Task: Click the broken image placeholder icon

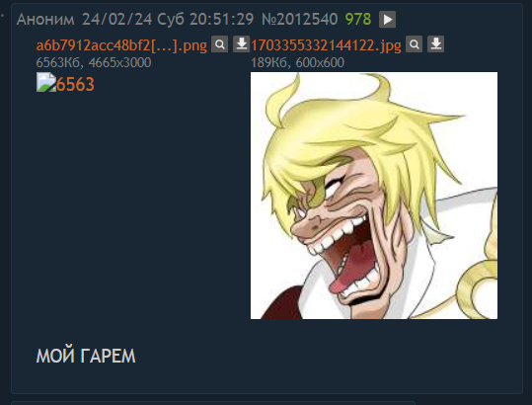Action: [46, 82]
